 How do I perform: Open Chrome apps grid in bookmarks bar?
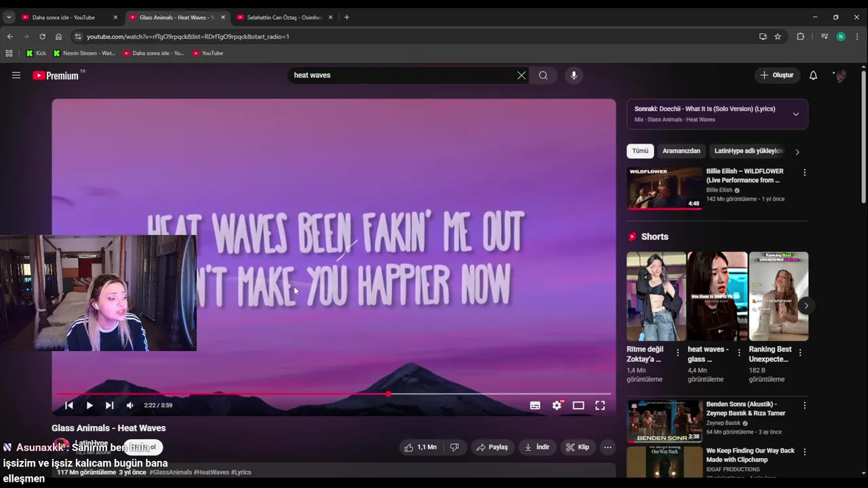9,53
